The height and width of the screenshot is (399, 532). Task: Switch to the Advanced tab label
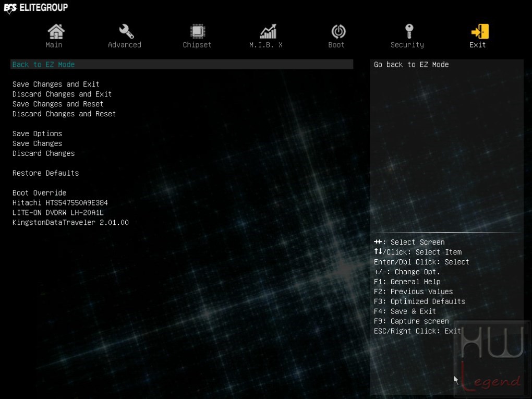[x=125, y=45]
